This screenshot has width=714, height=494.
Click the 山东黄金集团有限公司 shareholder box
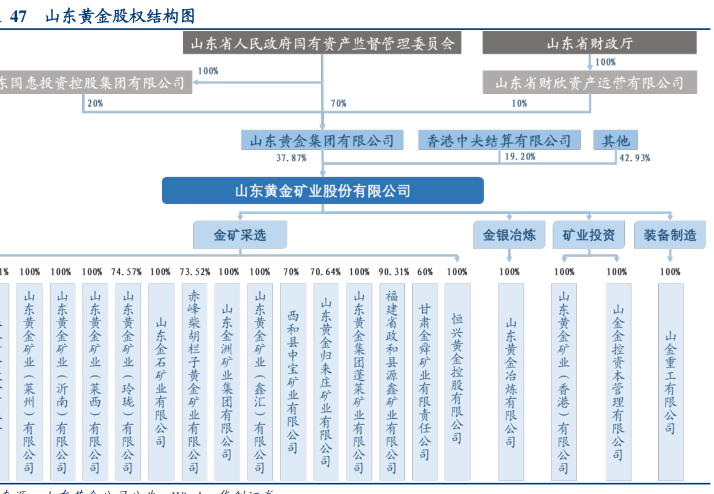[322, 140]
